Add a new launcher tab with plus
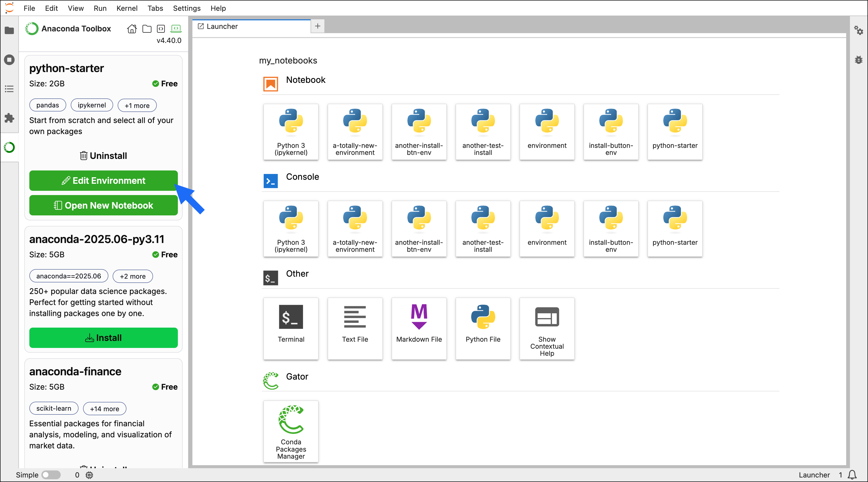The image size is (868, 482). tap(317, 26)
